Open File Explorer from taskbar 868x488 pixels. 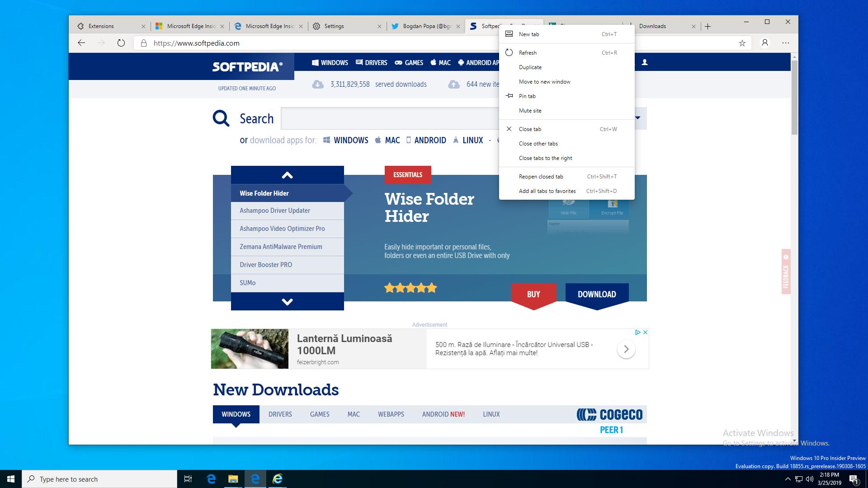233,479
